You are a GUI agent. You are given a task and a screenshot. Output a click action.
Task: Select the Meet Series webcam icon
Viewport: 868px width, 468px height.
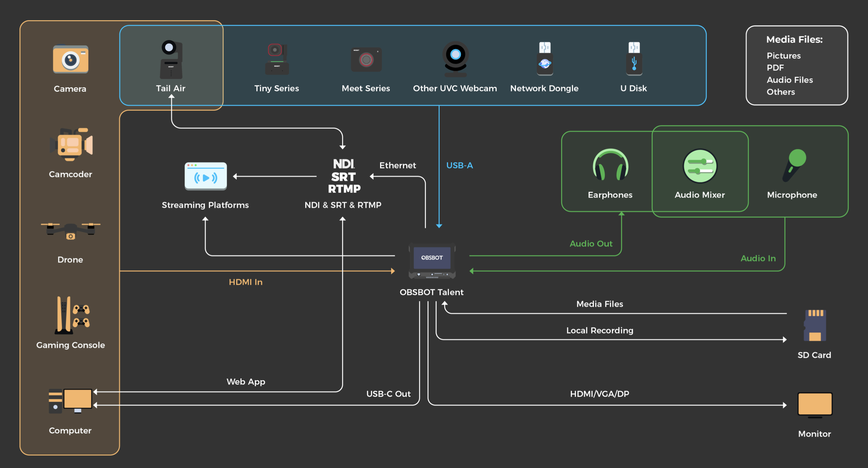coord(366,59)
